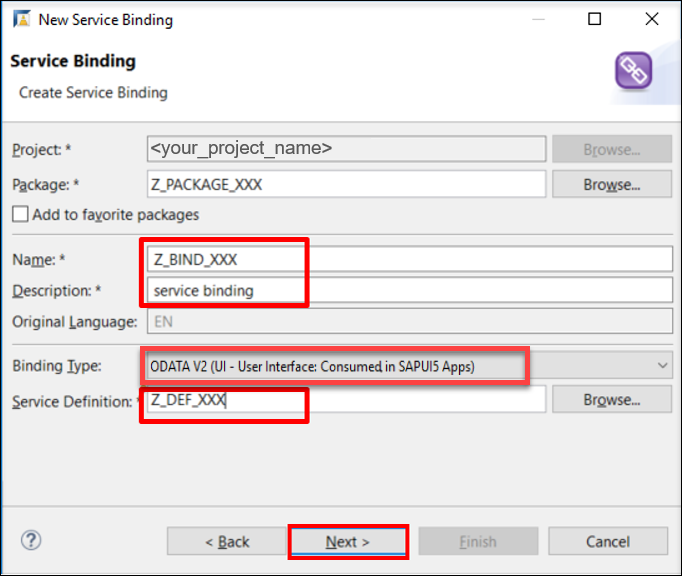Minimize the New Service Binding window
This screenshot has width=682, height=576.
(538, 19)
